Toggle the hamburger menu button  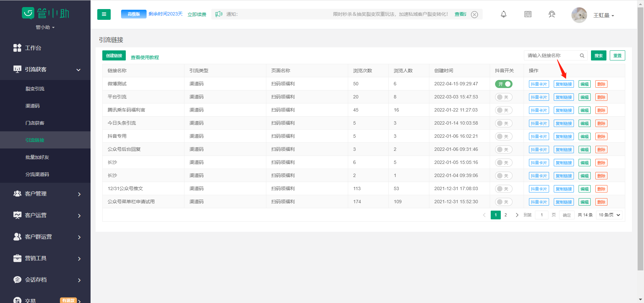[x=104, y=14]
